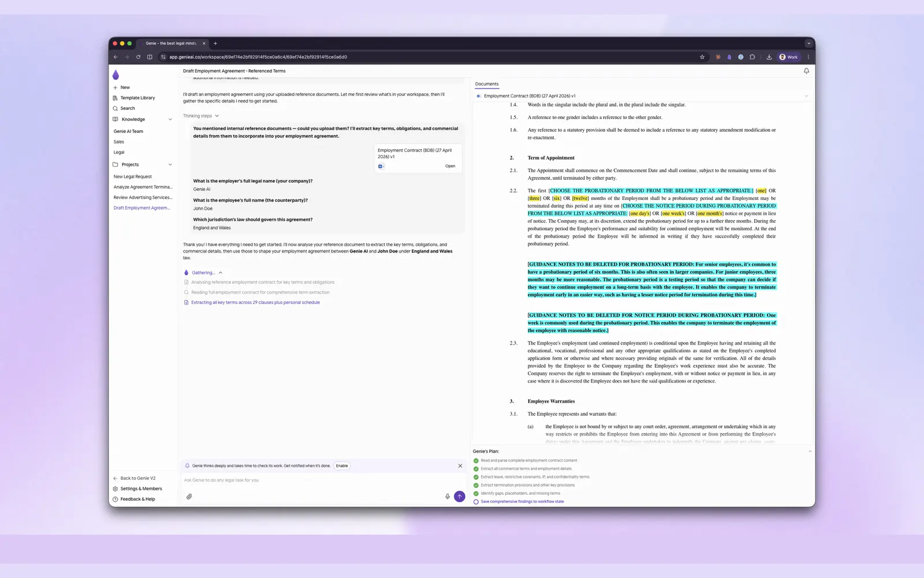Screen dimensions: 924x578
Task: Expand the Employment Contract document dropdown chevron
Action: pos(806,96)
